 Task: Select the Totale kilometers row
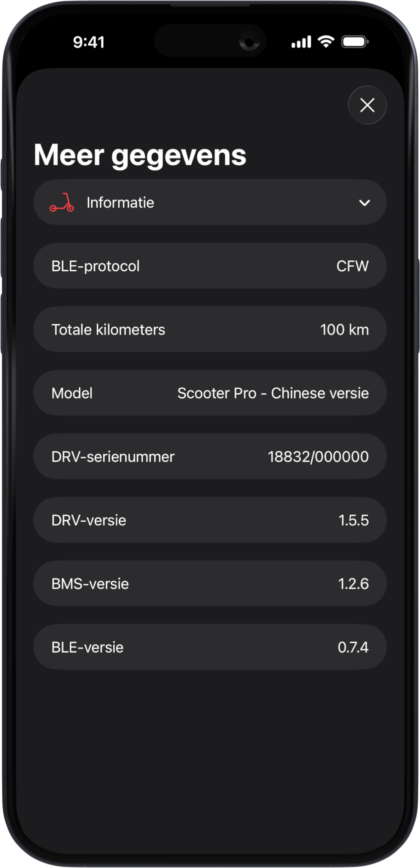210,330
